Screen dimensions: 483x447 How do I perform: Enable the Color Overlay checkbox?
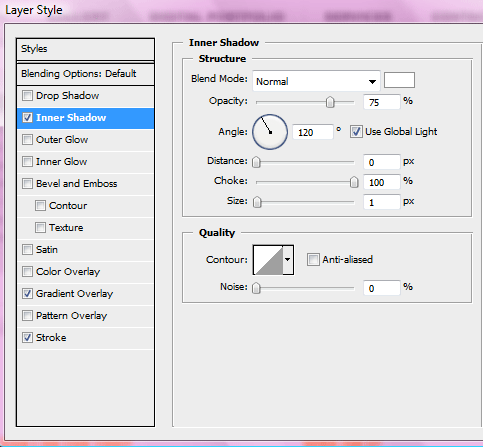[x=27, y=272]
